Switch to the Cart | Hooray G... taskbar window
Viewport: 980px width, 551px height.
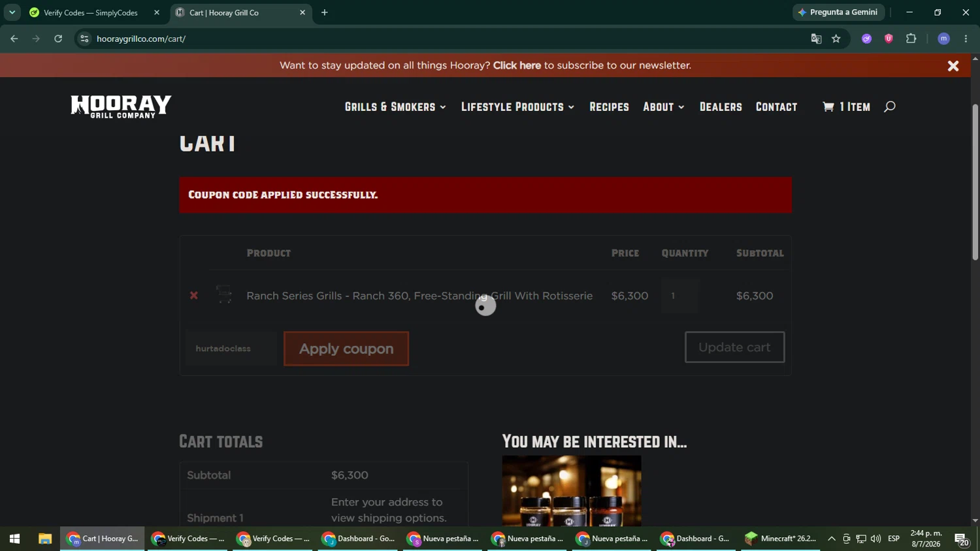pos(103,539)
